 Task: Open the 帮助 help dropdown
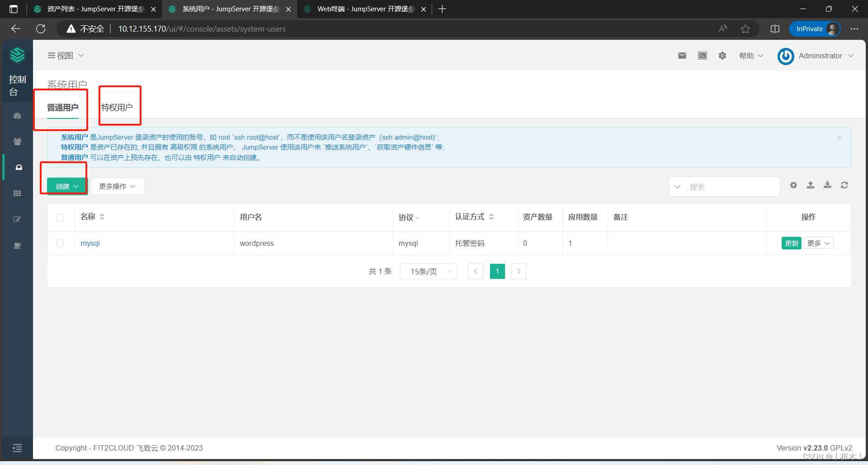pos(751,56)
